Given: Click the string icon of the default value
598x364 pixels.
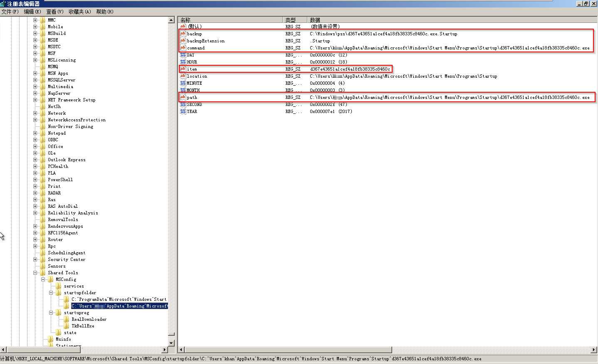Looking at the screenshot, I should point(183,27).
